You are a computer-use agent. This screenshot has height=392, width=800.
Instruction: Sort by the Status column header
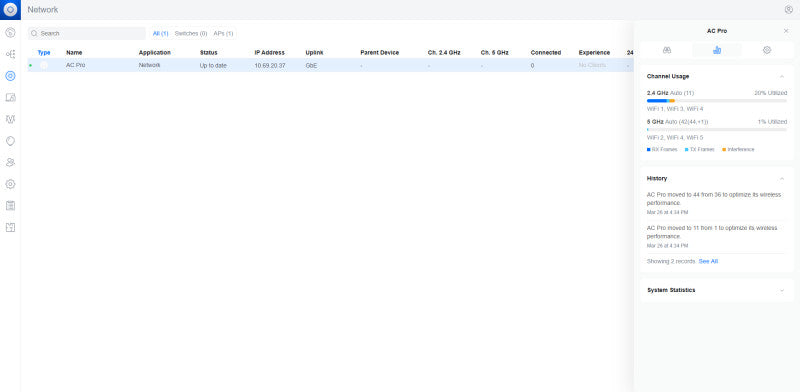pos(208,53)
